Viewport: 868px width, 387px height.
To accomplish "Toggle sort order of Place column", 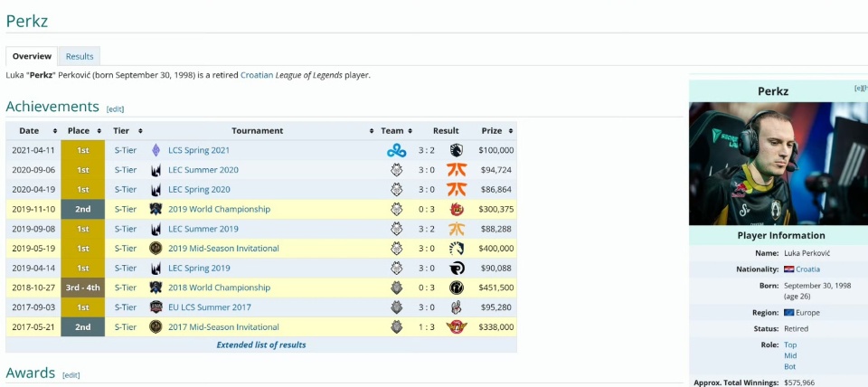I will pyautogui.click(x=99, y=131).
